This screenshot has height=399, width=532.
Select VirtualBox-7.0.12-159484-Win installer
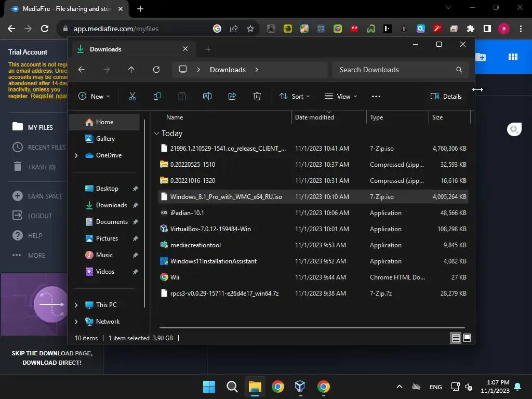[x=313, y=229]
